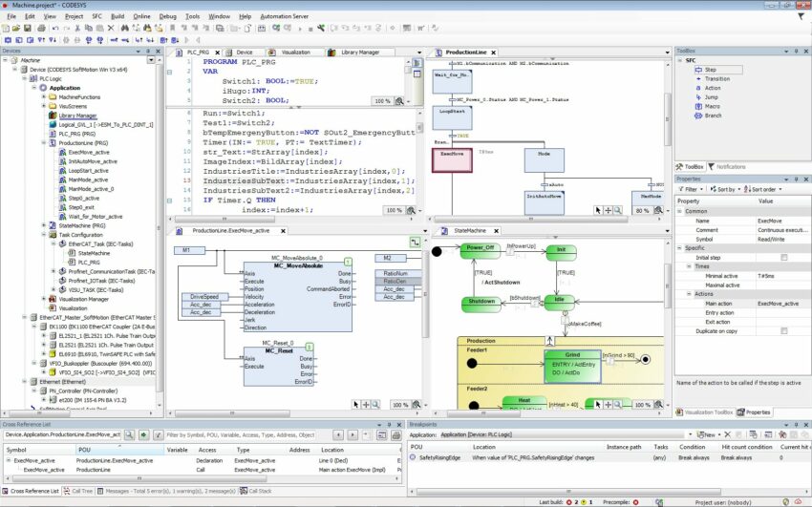Open the Call Stack tab at bottom
The width and height of the screenshot is (812, 507).
[256, 491]
